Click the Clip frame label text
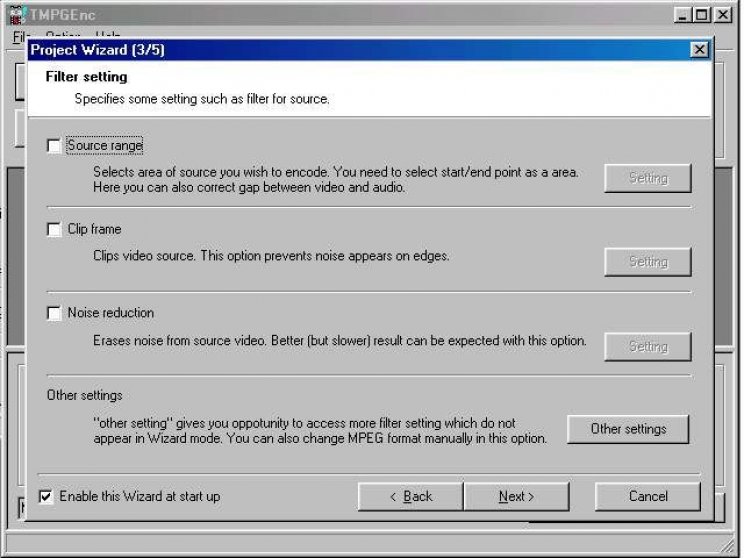Viewport: 744px width, 558px height. click(x=94, y=229)
